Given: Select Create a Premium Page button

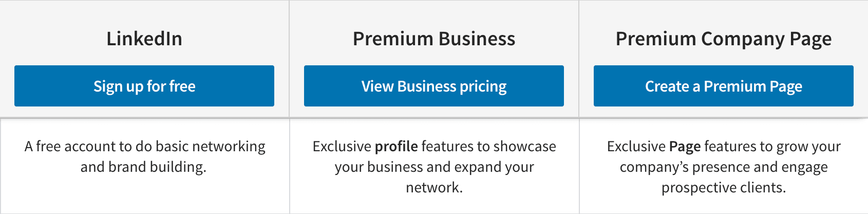Looking at the screenshot, I should click(x=724, y=86).
